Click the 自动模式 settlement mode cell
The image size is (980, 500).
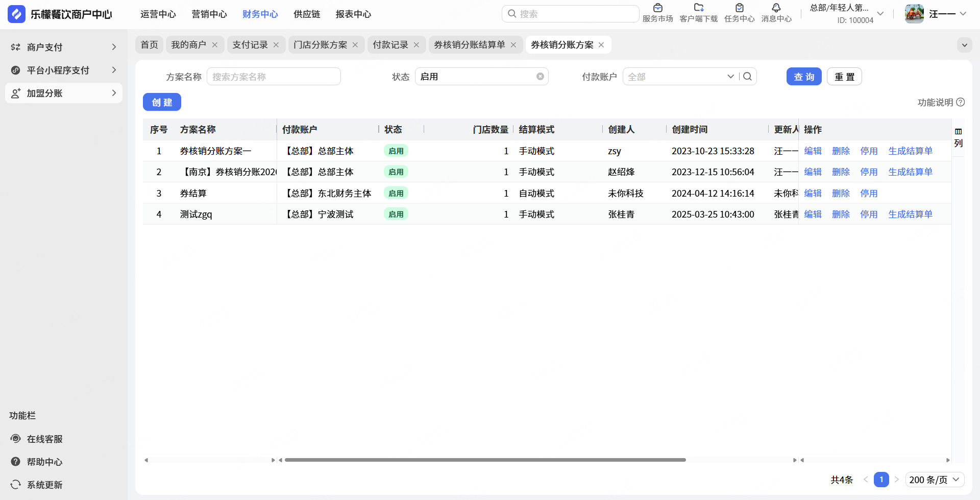[536, 194]
